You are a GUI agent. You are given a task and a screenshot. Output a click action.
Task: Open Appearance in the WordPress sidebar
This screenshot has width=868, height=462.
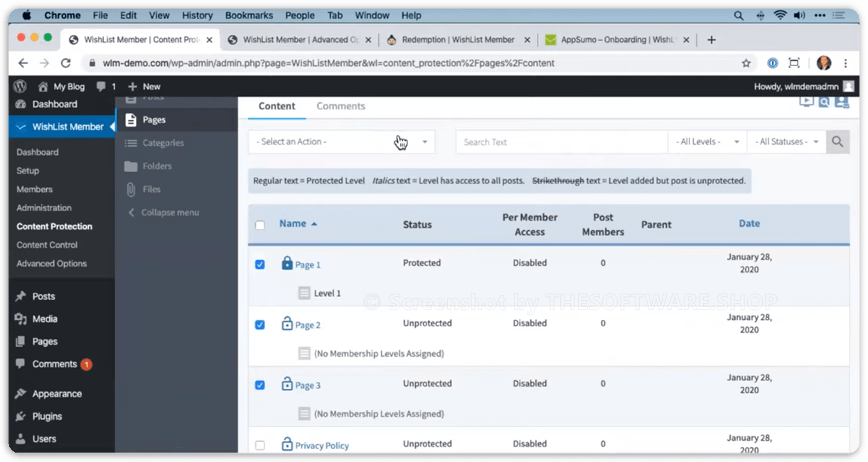[x=57, y=394]
